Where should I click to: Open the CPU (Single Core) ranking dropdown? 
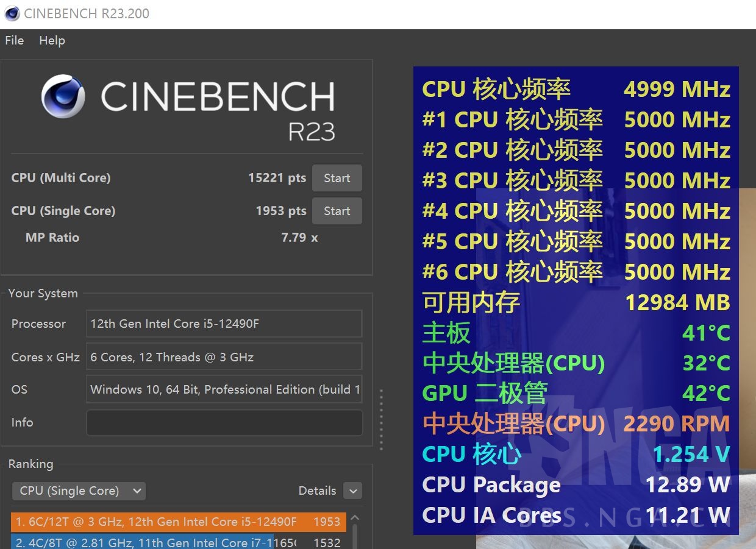79,491
